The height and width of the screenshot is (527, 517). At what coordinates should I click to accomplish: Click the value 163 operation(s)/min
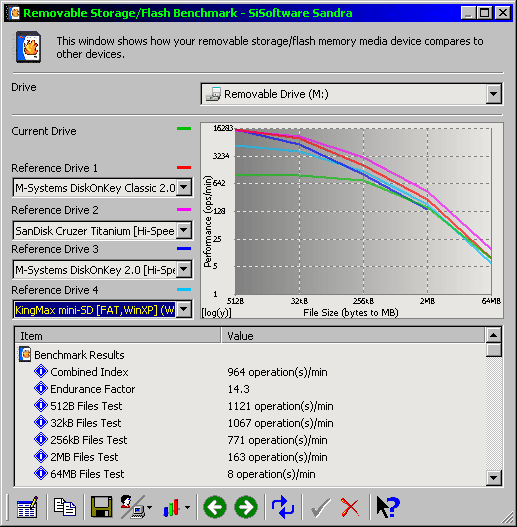(x=277, y=457)
